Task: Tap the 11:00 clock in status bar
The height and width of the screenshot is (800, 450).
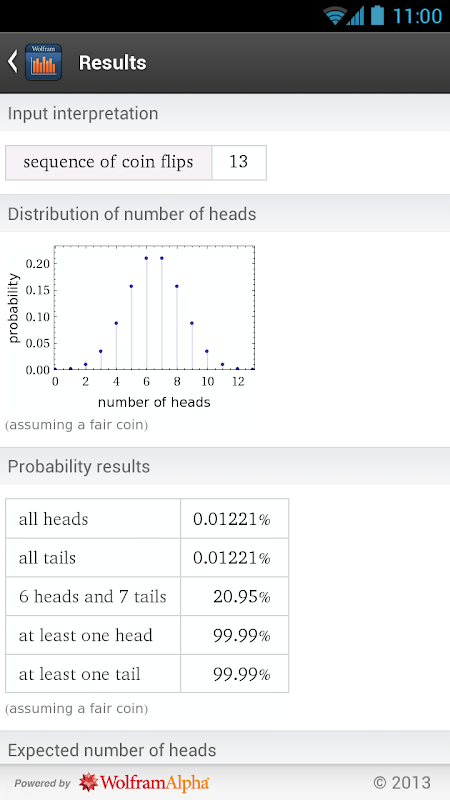Action: coord(417,16)
